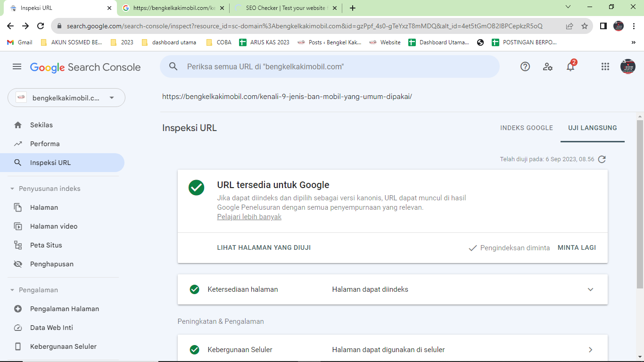The height and width of the screenshot is (362, 644).
Task: Click the search magnifier icon in URL search bar
Action: 173,67
